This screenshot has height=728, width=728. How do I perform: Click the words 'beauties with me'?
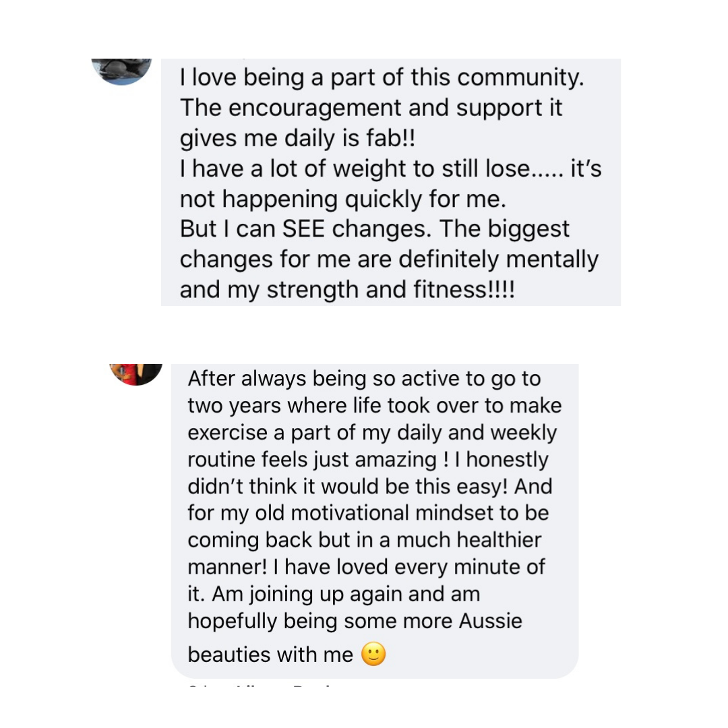pos(270,655)
